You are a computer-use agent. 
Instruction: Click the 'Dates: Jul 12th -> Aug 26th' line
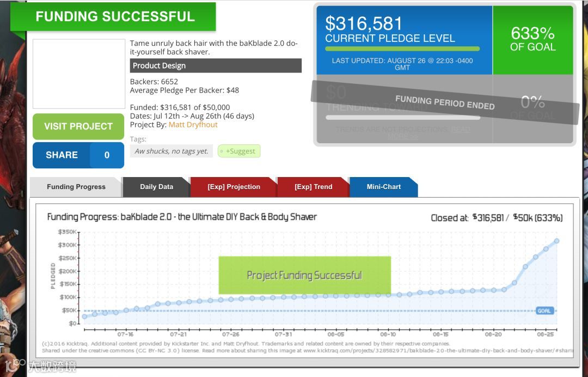point(192,116)
